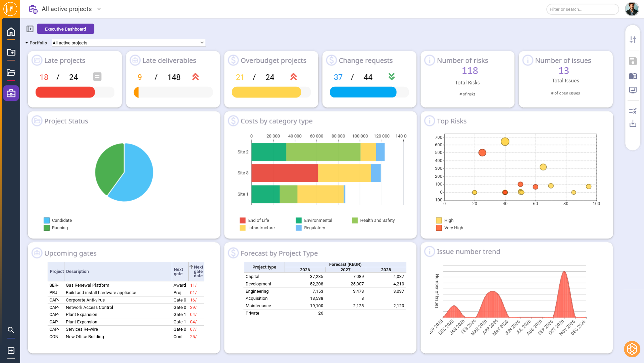Click the Project column header
The image size is (644, 363).
(57, 271)
